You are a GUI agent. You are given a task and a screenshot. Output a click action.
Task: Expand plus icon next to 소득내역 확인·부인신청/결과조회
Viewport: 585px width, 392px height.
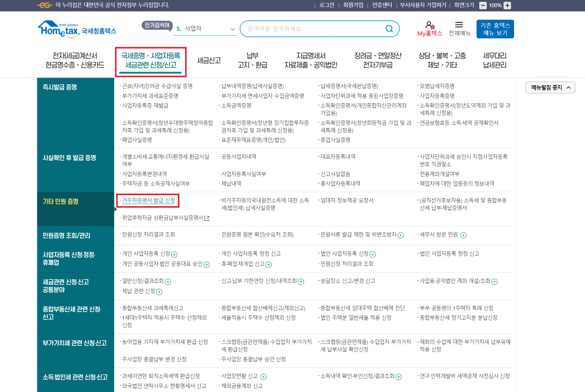(398, 377)
